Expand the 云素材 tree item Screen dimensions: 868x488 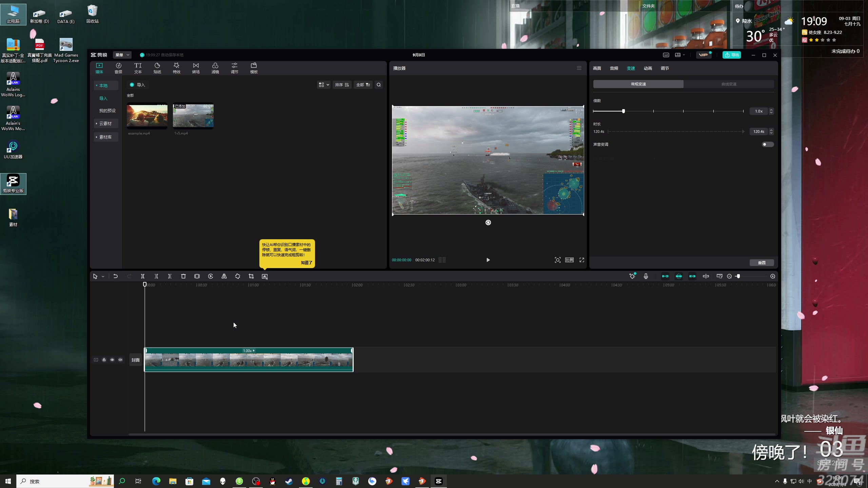click(x=105, y=124)
